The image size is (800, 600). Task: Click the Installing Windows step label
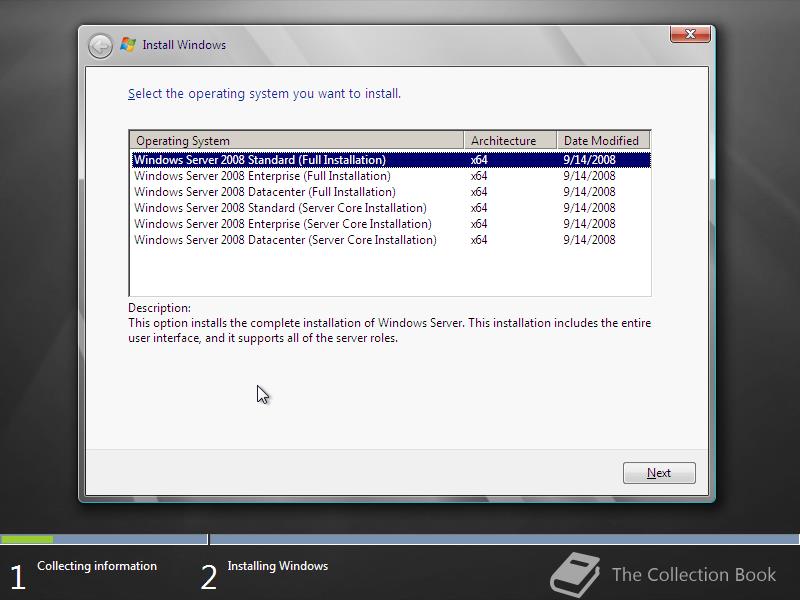tap(278, 566)
